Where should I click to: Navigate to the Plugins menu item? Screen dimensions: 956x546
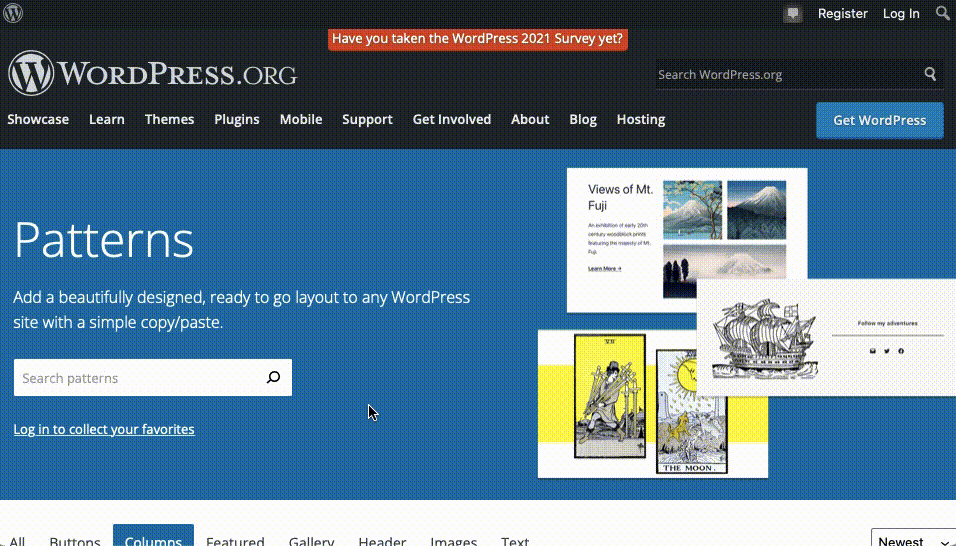[237, 119]
